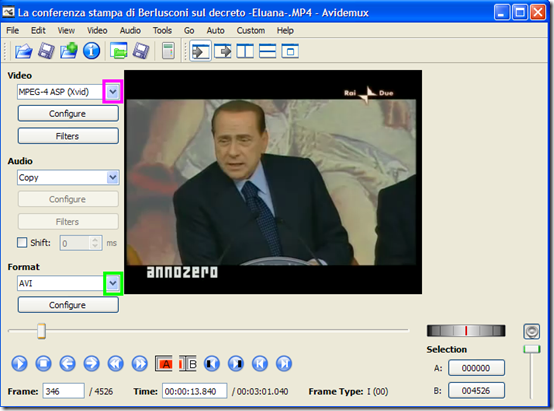554x411 pixels.
Task: Click selection B value 004526
Action: click(476, 391)
